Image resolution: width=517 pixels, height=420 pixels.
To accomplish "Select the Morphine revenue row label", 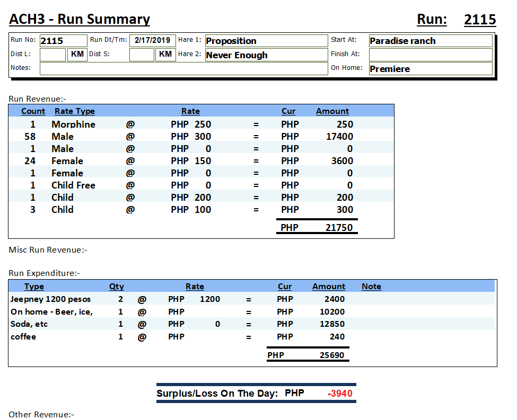I will (73, 124).
